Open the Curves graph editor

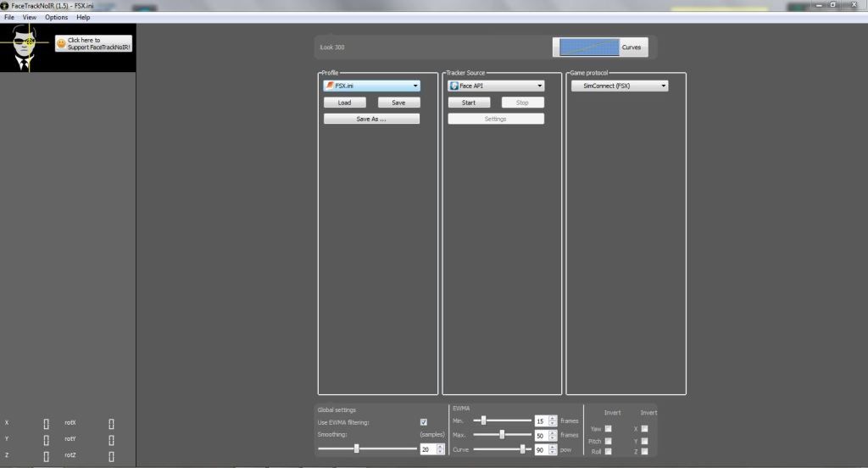pyautogui.click(x=599, y=47)
